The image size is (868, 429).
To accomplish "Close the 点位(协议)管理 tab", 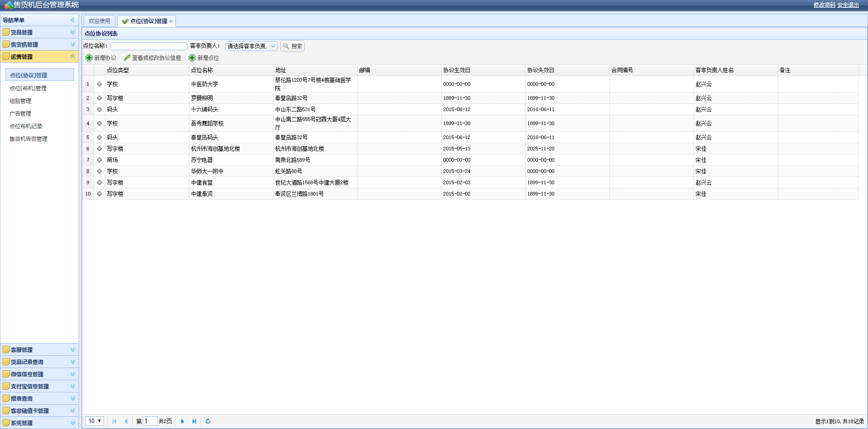I will tap(171, 21).
